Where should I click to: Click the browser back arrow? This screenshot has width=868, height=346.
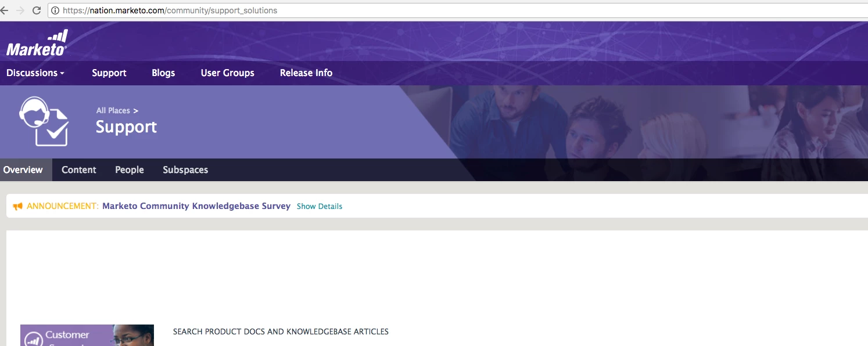pos(4,10)
